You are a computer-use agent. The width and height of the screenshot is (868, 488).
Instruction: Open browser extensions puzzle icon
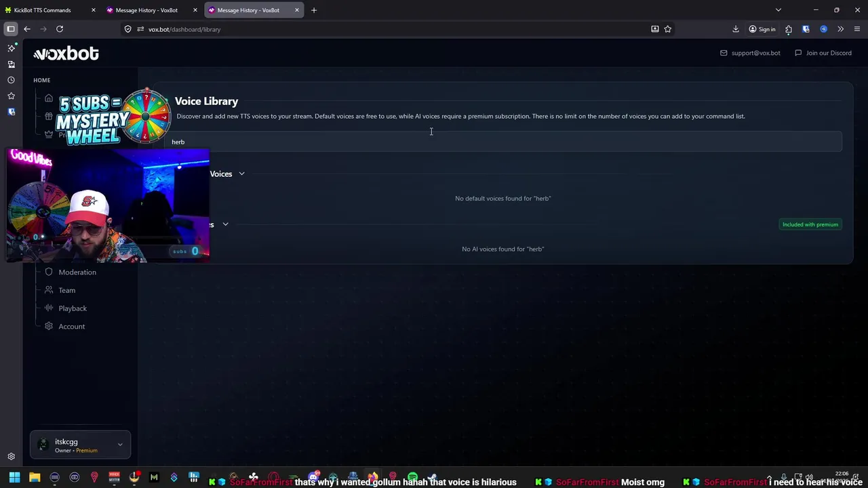pos(789,29)
